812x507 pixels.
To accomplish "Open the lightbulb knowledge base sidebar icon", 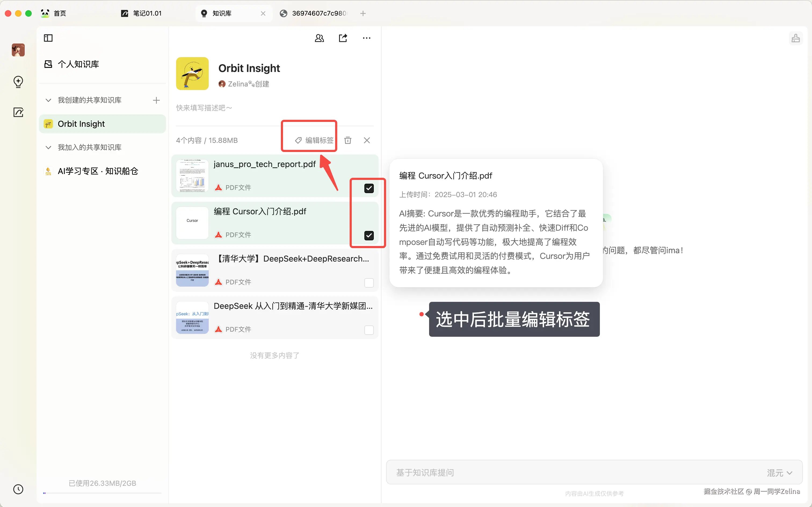I will (x=18, y=81).
